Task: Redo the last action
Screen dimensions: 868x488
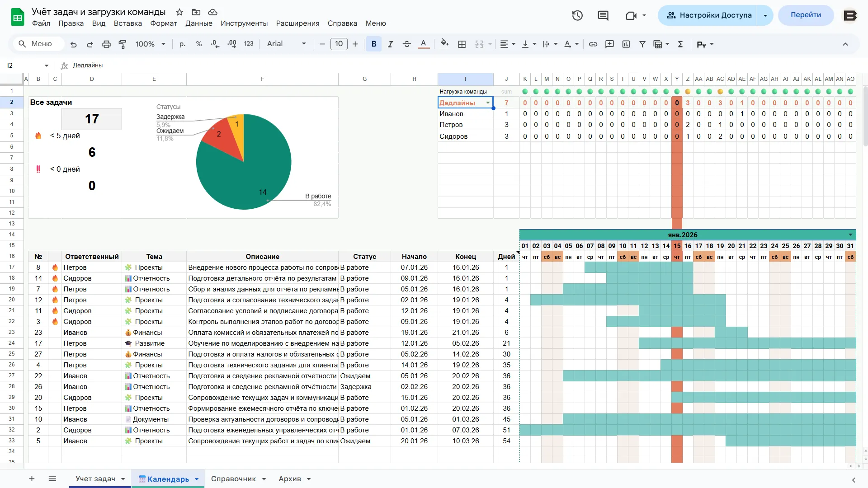Action: pyautogui.click(x=90, y=44)
